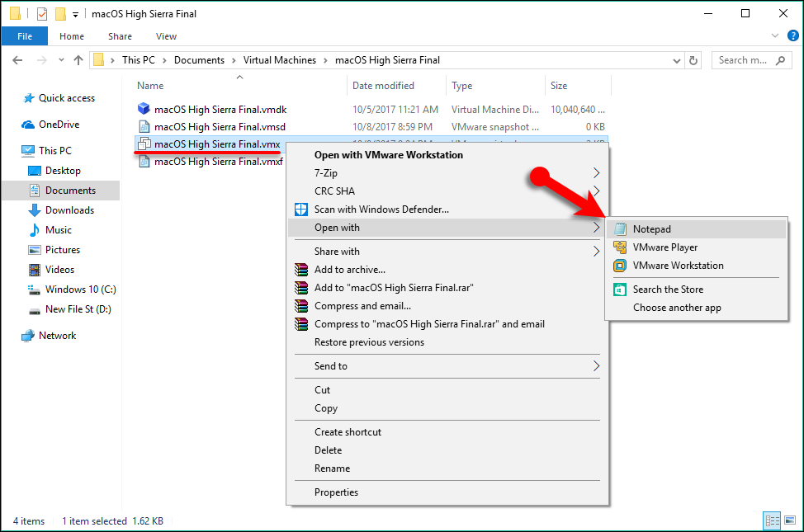The image size is (804, 532).
Task: Open the File ribbon tab
Action: click(25, 36)
